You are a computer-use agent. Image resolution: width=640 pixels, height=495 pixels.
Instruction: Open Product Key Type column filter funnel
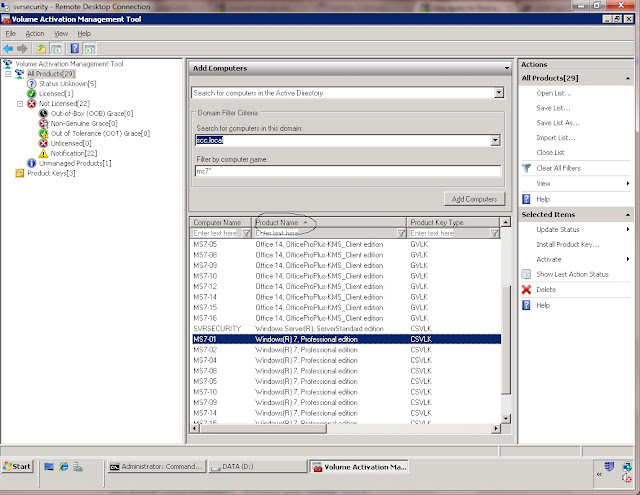pyautogui.click(x=494, y=233)
